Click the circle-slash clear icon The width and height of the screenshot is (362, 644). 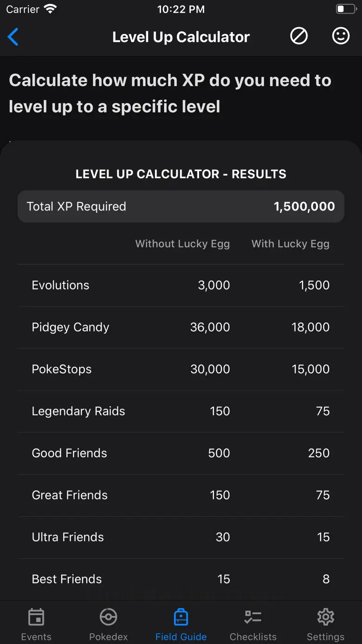pos(299,36)
